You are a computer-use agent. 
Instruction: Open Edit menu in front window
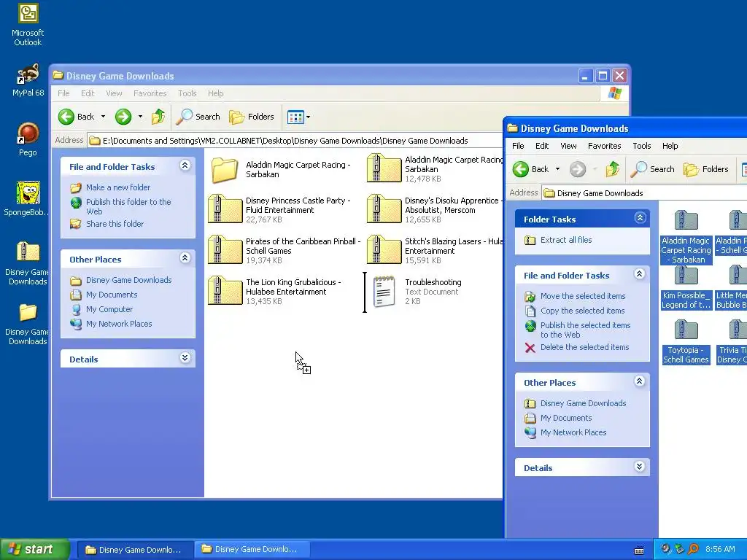[x=542, y=146]
